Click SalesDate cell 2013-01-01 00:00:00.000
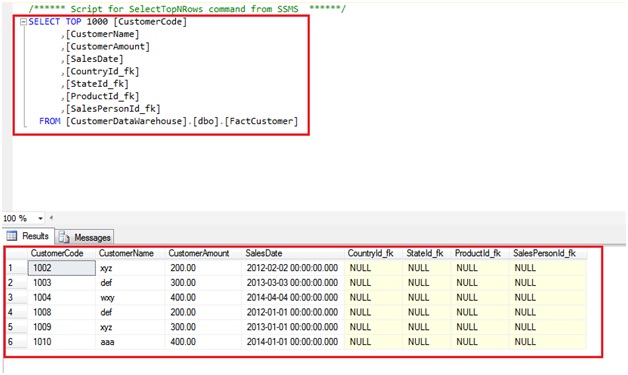 [293, 327]
